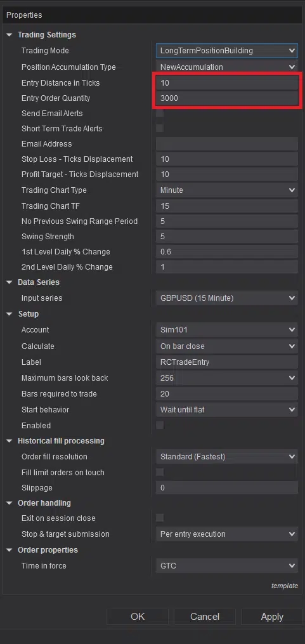Click the Cancel button
Viewport: 305px width, 644px height.
tap(205, 617)
